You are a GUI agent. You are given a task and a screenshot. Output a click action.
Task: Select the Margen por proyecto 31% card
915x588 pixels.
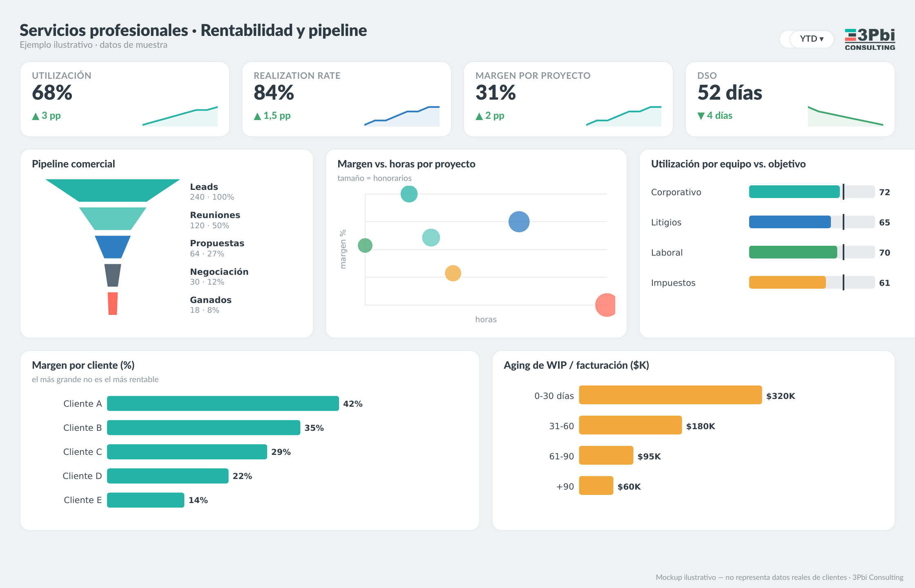(x=568, y=99)
